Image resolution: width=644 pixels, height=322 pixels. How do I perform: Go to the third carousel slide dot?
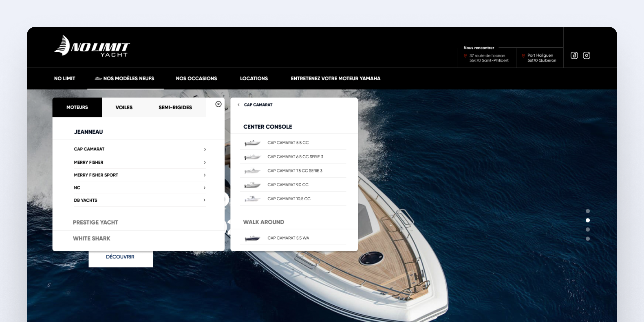[x=588, y=229]
